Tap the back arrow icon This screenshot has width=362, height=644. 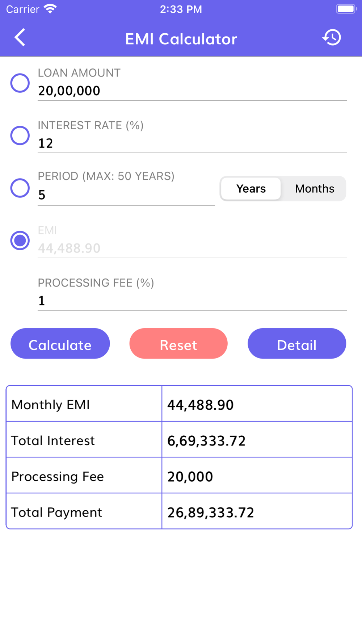[20, 38]
